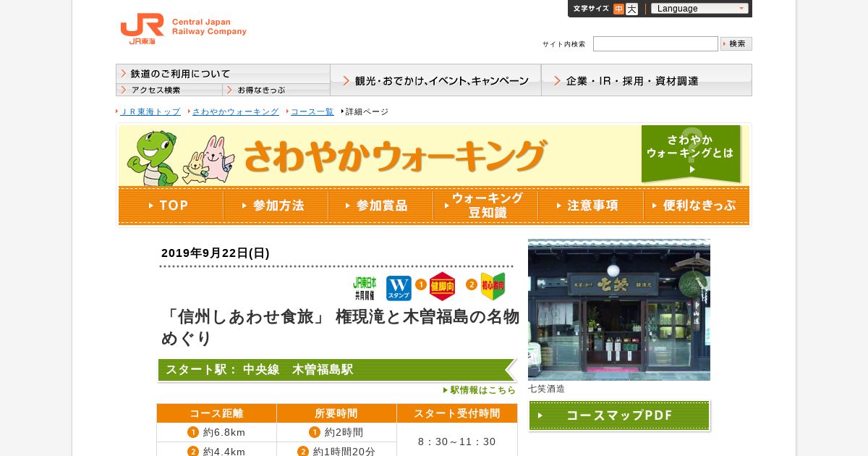
Task: Click the スタート受付時間 column header
Action: coord(457,413)
